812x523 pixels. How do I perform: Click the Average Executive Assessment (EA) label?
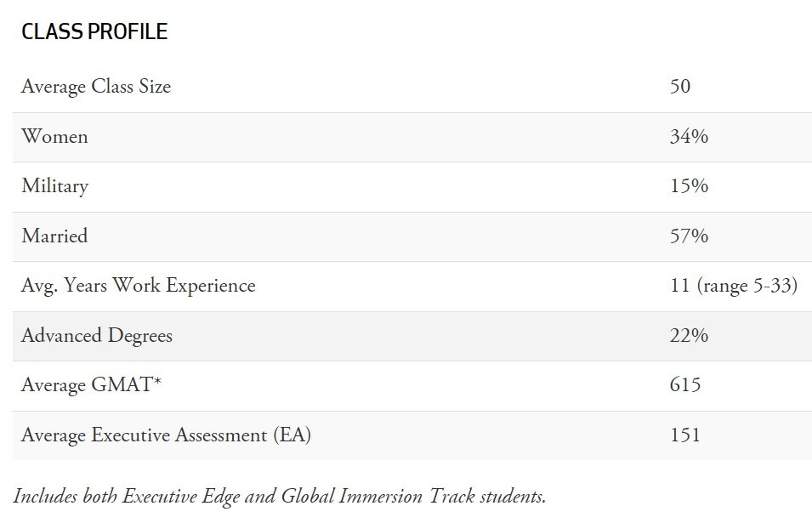[166, 435]
